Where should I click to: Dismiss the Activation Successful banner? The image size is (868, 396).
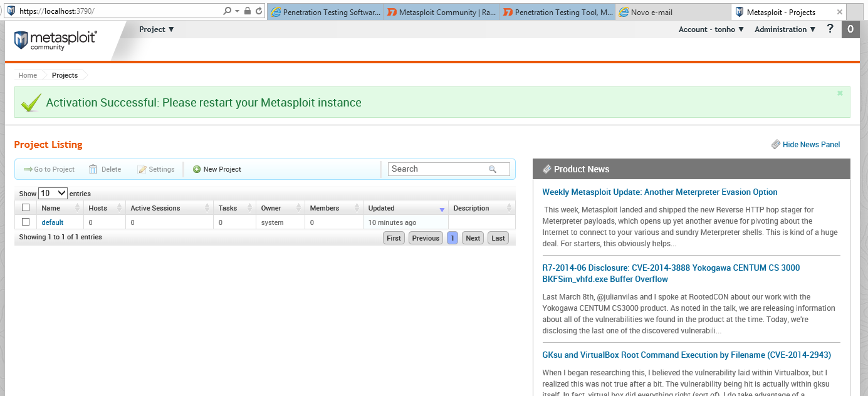[x=840, y=93]
